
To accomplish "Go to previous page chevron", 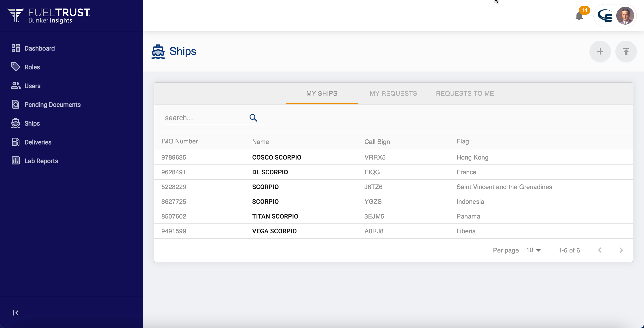I will (600, 250).
